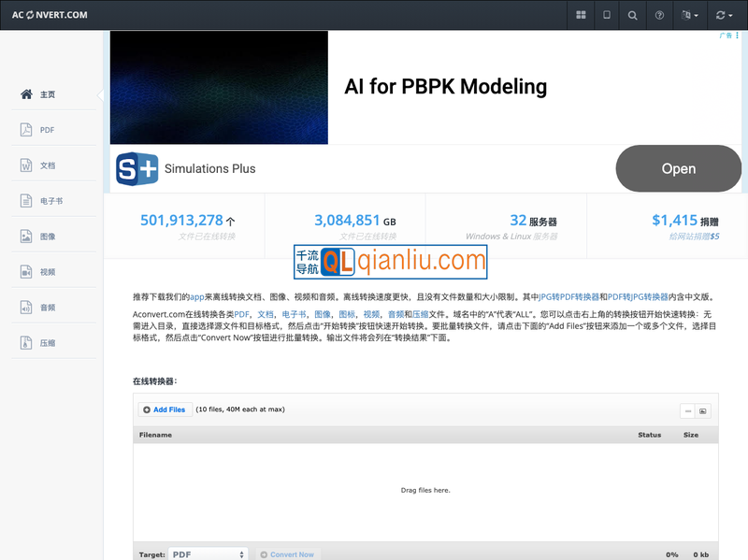Expand the language selection dropdown
Viewport: 748px width, 560px height.
690,15
